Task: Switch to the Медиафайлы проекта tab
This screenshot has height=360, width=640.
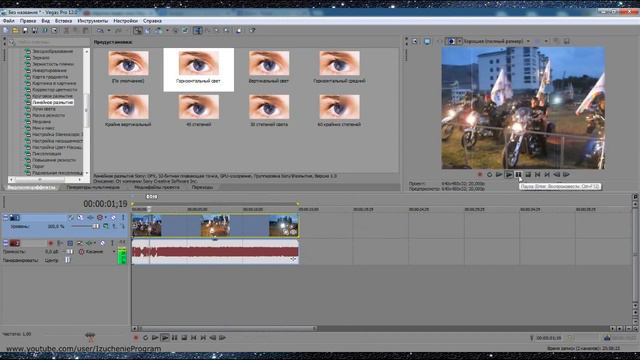Action: click(x=157, y=187)
